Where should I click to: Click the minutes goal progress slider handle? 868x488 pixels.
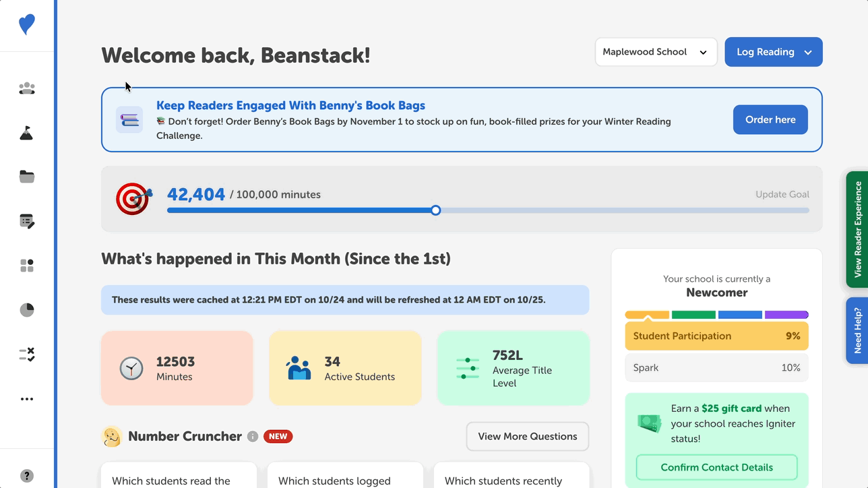tap(436, 210)
